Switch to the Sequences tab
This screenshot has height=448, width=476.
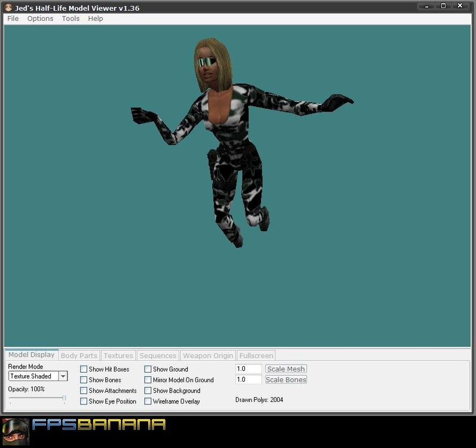tap(158, 355)
